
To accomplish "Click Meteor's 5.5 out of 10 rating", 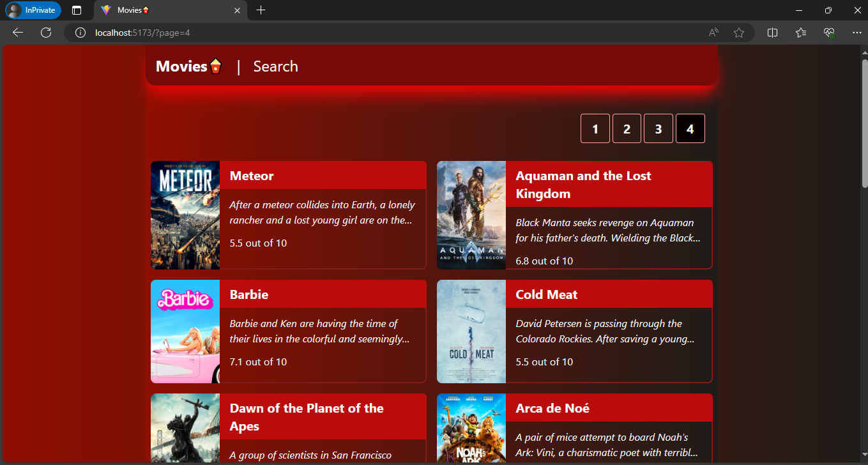I will (258, 243).
